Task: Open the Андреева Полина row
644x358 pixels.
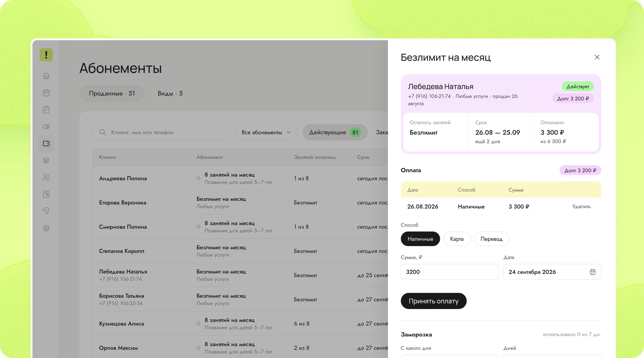Action: coord(240,178)
